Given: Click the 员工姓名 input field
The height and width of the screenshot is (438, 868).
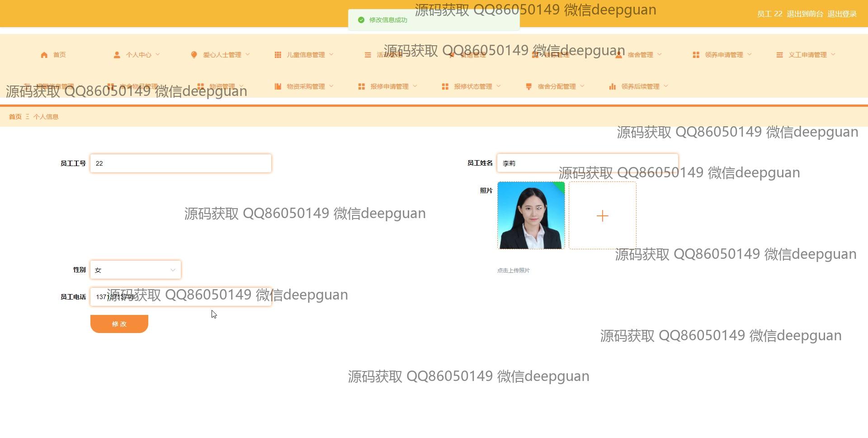Looking at the screenshot, I should point(587,163).
